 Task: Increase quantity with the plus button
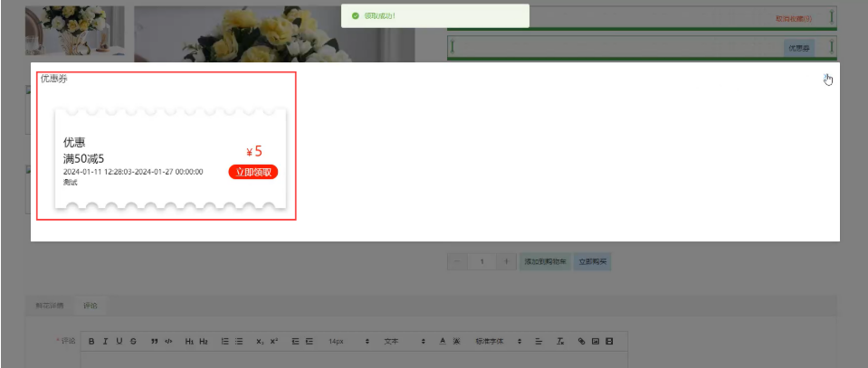coord(506,261)
